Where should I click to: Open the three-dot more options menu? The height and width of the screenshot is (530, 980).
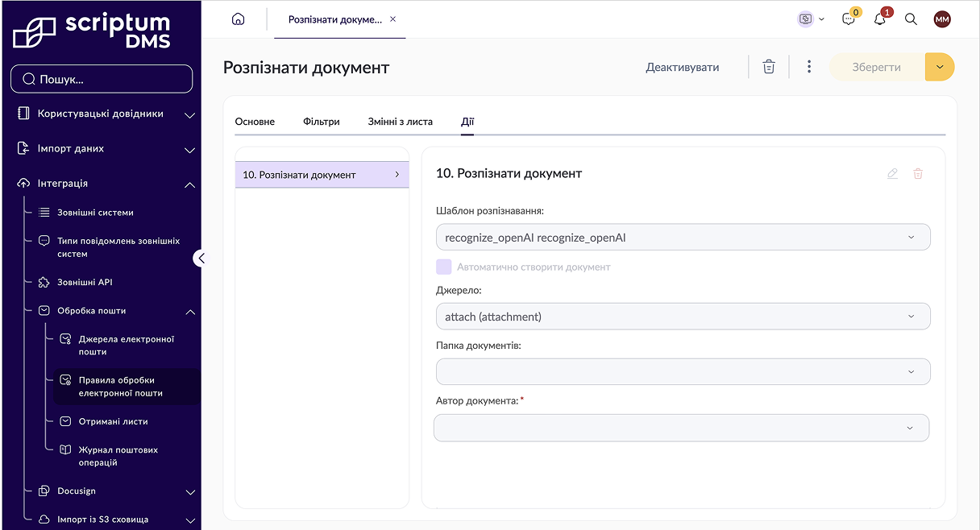[809, 67]
